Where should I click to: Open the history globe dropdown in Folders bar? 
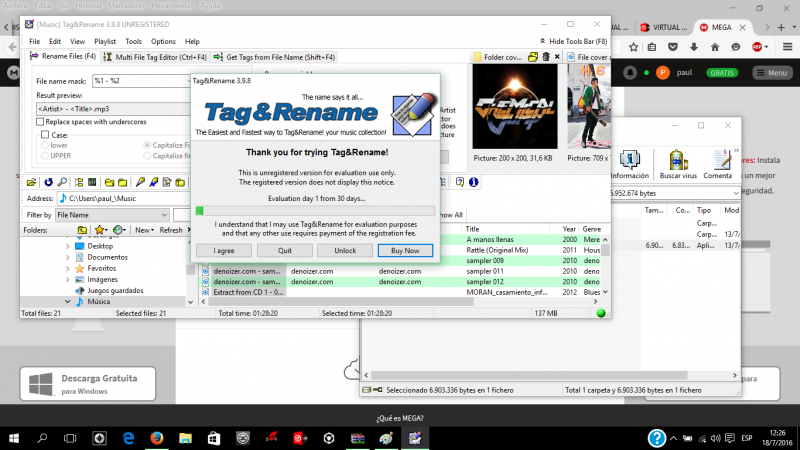click(x=120, y=230)
